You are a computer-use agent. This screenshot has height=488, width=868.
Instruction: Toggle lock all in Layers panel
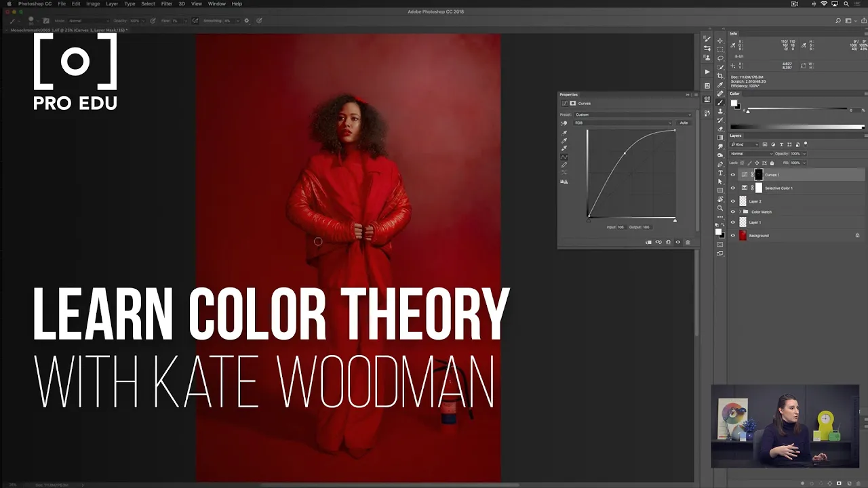tap(772, 163)
